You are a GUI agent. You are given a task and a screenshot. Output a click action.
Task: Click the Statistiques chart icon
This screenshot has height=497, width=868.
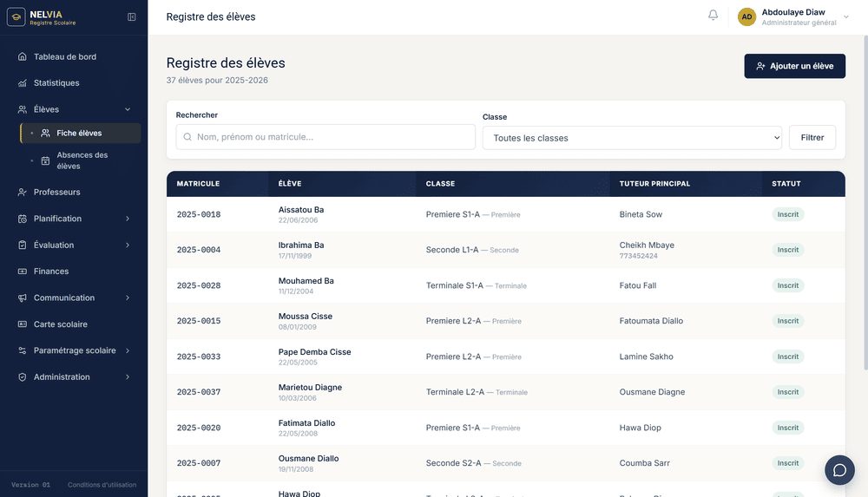(x=23, y=83)
